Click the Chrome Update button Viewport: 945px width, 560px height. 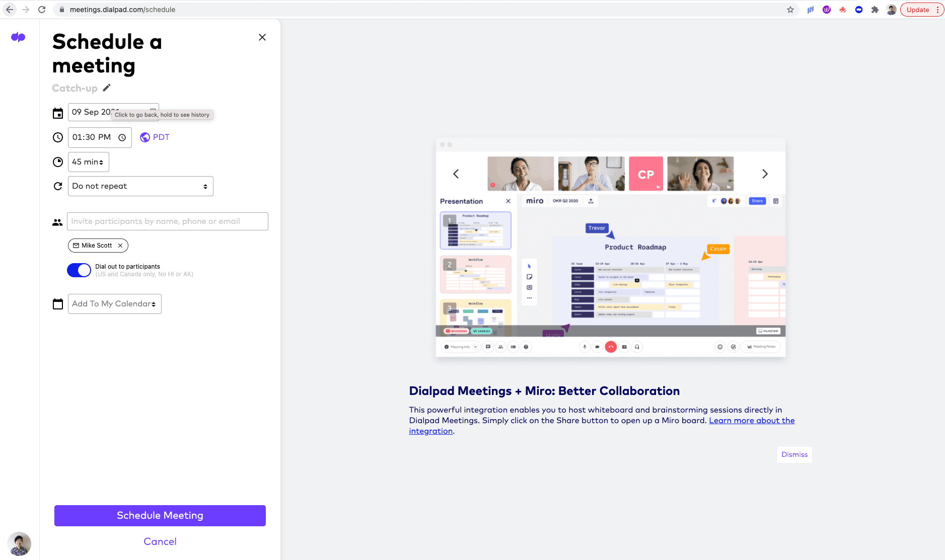918,10
